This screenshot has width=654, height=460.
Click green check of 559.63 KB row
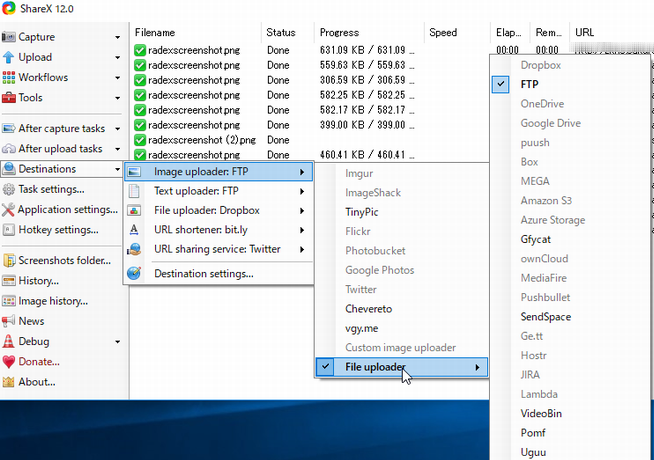[x=140, y=65]
